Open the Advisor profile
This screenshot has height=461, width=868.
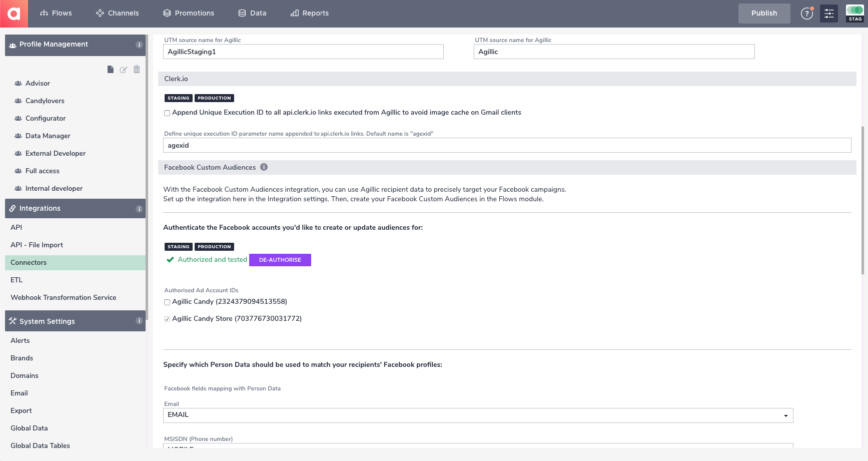tap(38, 83)
